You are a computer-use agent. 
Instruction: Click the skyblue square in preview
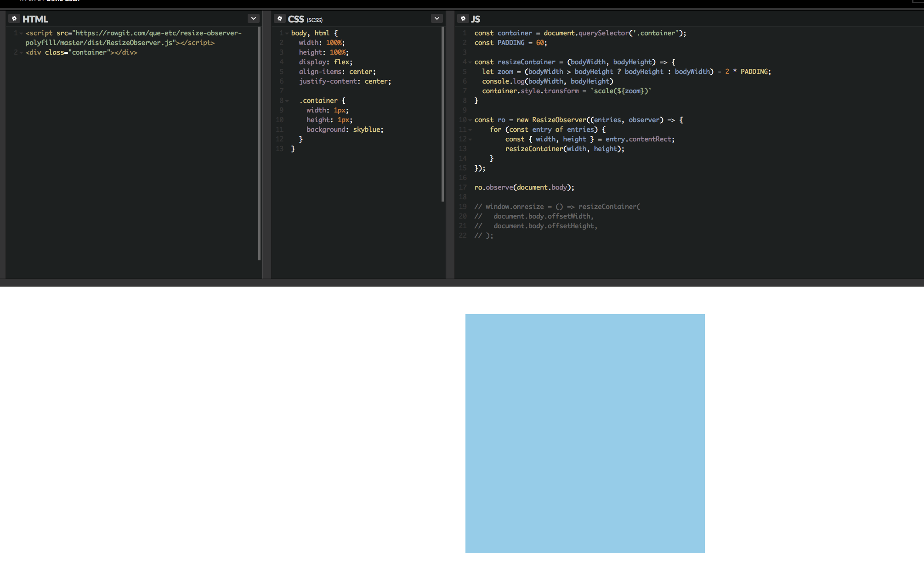coord(584,433)
